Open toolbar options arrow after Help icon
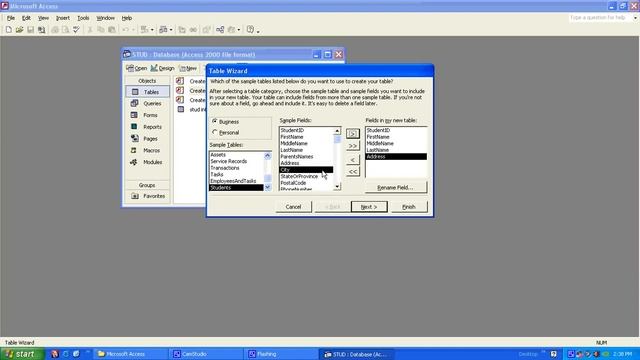640x360 pixels. [258, 31]
